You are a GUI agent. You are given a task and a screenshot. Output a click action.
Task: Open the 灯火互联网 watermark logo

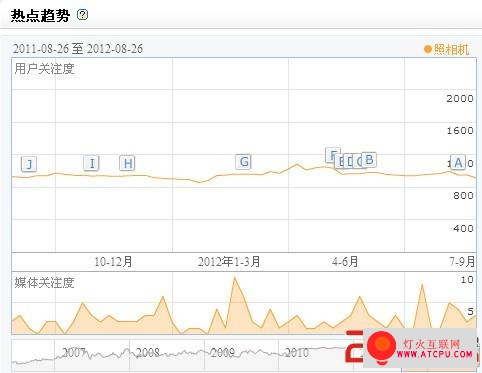click(x=421, y=348)
